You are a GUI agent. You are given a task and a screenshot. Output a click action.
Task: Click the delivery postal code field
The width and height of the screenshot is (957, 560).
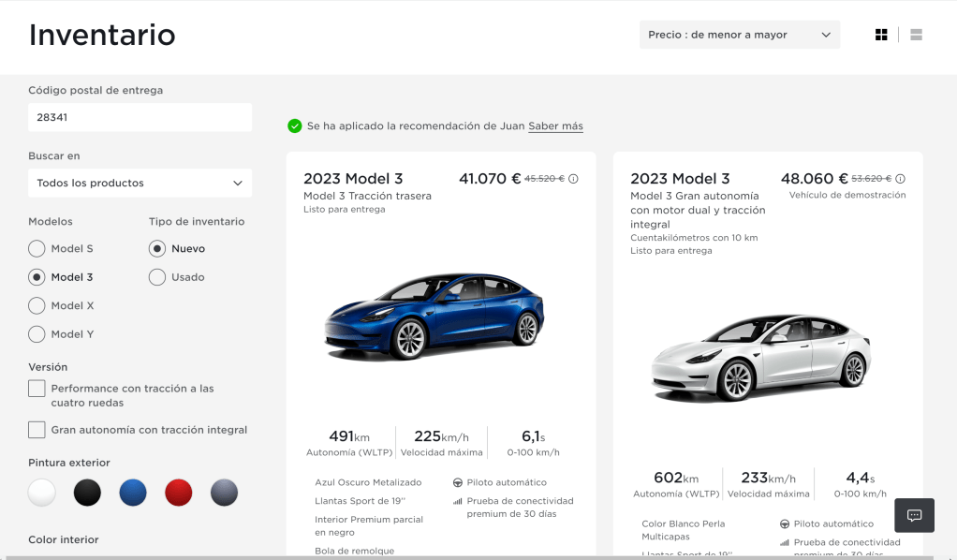pyautogui.click(x=140, y=118)
